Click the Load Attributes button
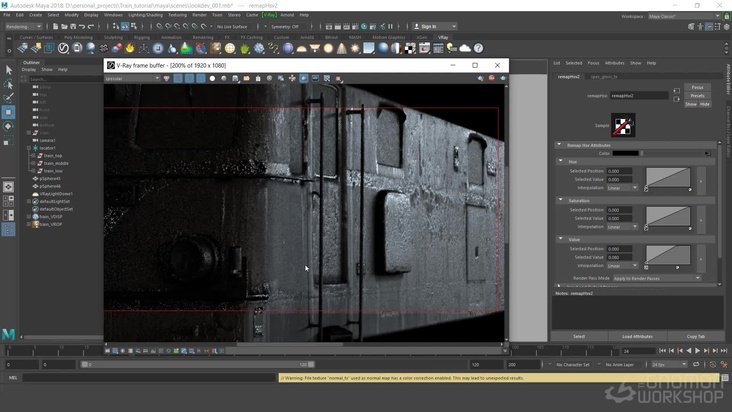This screenshot has height=412, width=732. pyautogui.click(x=637, y=336)
